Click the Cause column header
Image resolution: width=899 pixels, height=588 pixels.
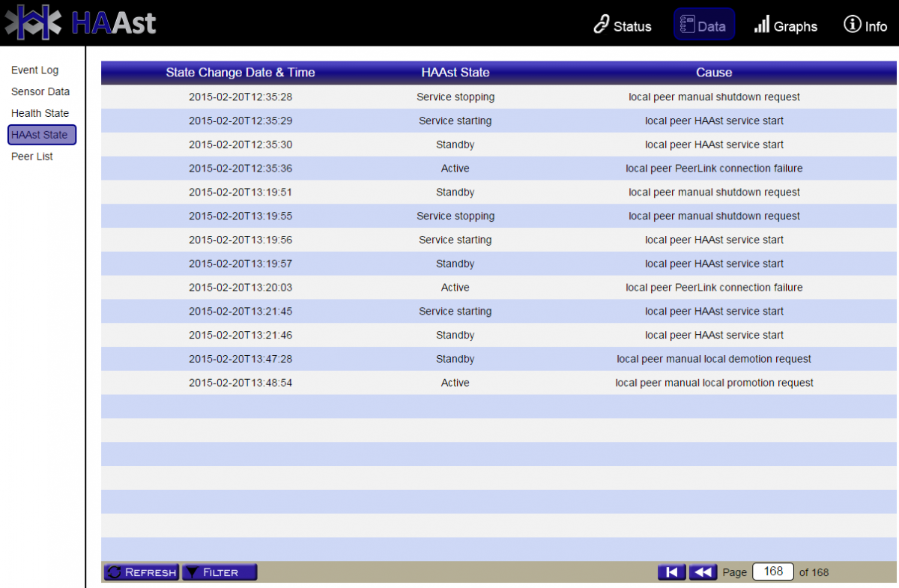(714, 73)
